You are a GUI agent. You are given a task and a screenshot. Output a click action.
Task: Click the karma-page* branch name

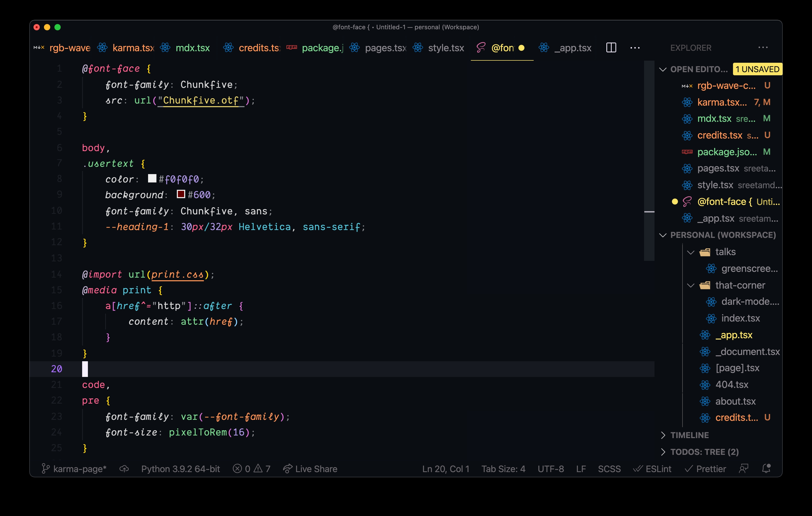click(80, 469)
